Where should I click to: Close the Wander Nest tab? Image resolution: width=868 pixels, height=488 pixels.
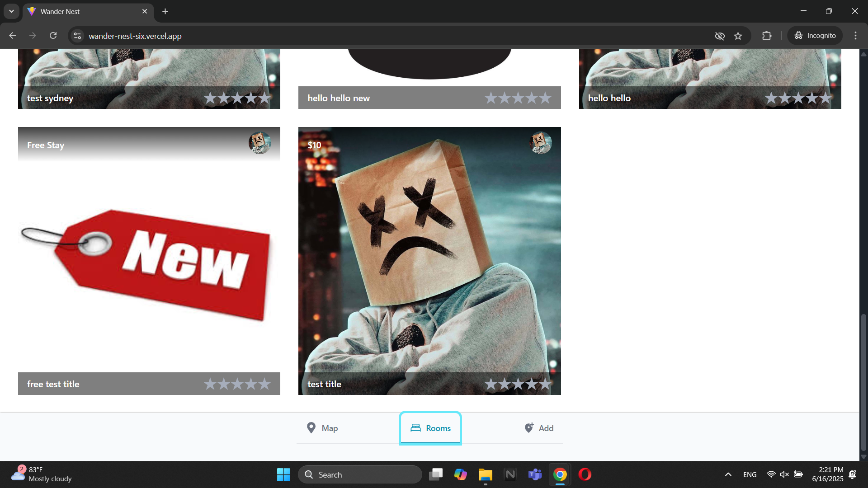(x=145, y=11)
